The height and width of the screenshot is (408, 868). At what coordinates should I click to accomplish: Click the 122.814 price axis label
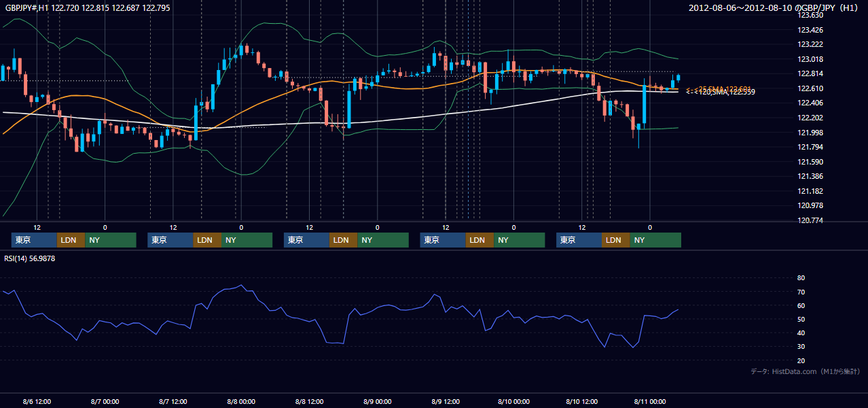(810, 74)
